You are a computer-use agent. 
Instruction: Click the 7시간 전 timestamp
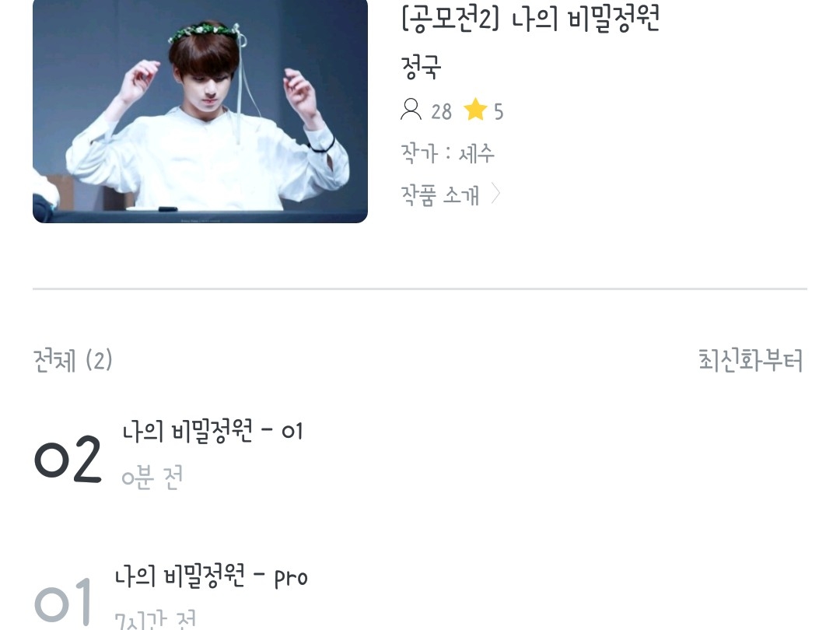[x=156, y=621]
